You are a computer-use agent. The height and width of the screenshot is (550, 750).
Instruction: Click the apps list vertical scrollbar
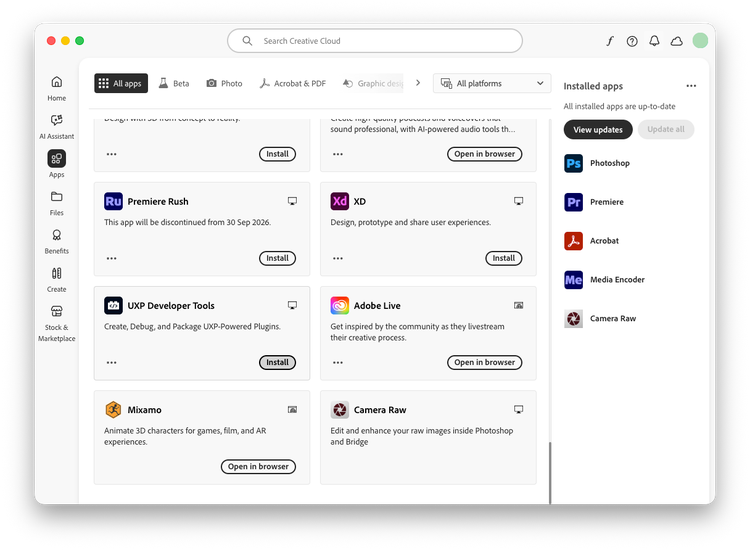point(550,473)
